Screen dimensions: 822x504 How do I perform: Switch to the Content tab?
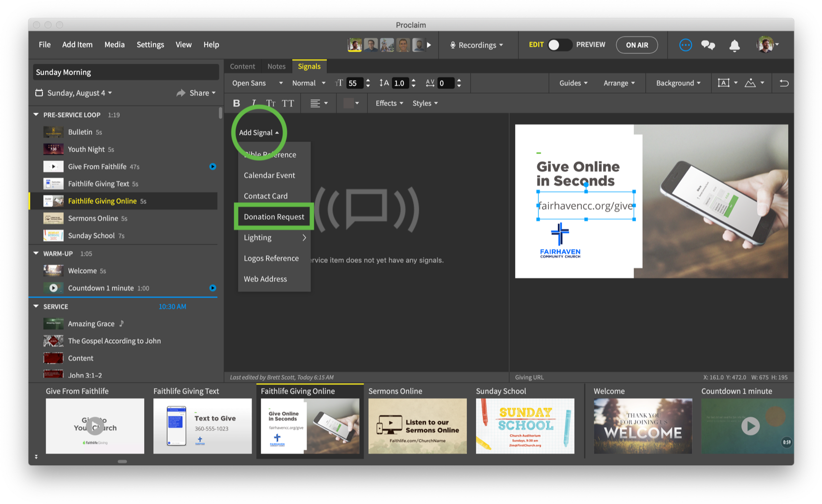(x=242, y=66)
